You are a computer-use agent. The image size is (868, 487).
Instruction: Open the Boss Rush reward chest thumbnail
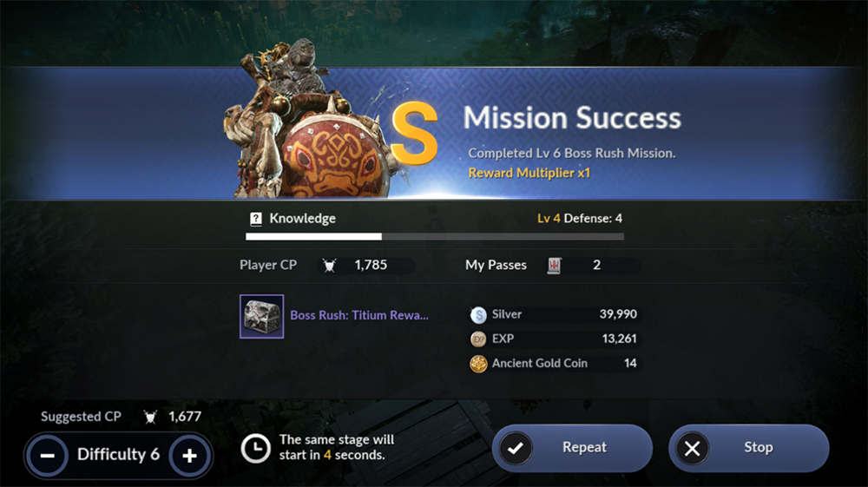point(262,316)
